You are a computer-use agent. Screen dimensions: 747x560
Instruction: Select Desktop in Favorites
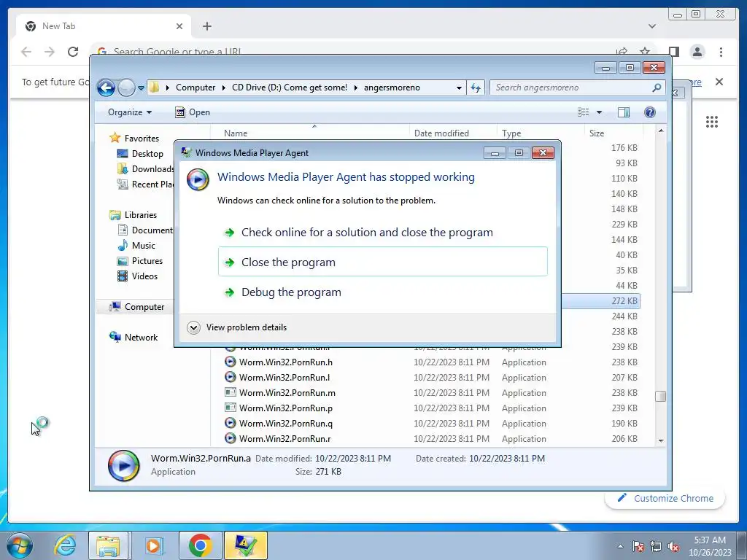click(x=141, y=154)
